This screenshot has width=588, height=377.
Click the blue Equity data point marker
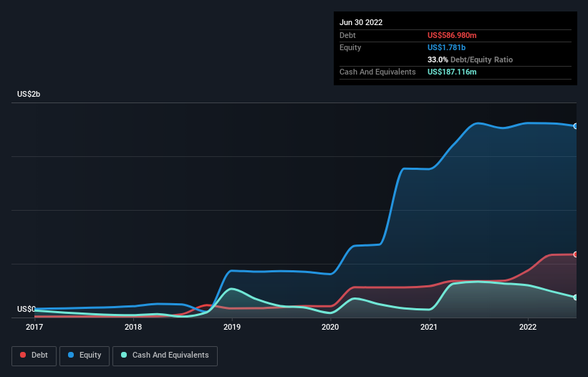[x=576, y=126]
